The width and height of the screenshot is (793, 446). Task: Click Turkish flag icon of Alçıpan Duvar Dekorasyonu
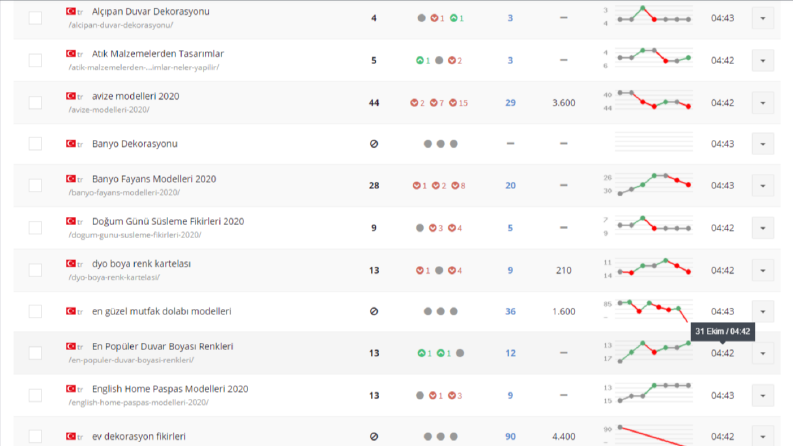point(71,11)
